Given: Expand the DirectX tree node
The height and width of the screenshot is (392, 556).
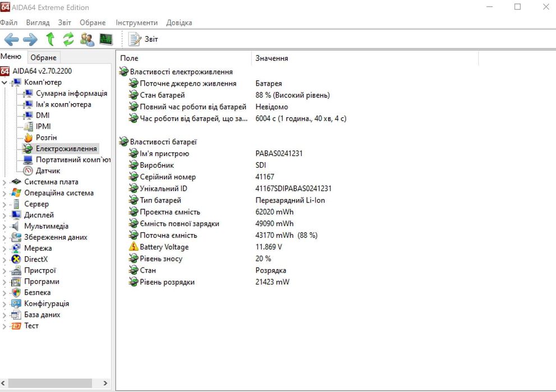Looking at the screenshot, I should (4, 260).
